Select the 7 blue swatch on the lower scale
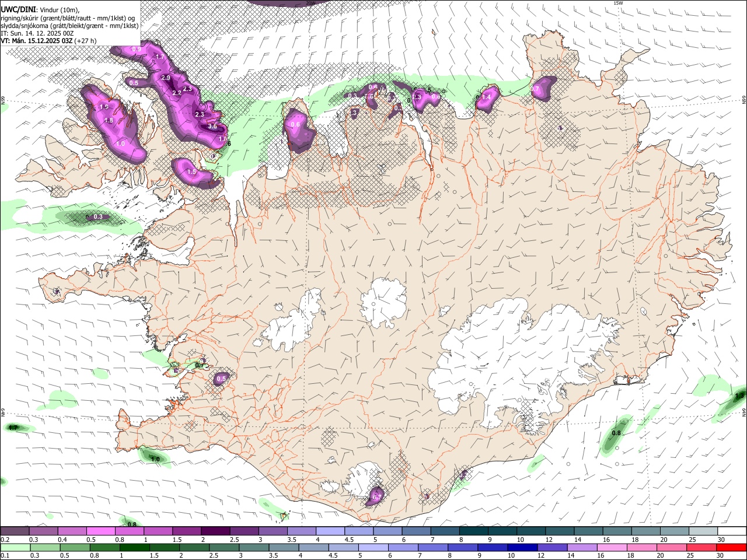The width and height of the screenshot is (747, 560). pos(434,547)
